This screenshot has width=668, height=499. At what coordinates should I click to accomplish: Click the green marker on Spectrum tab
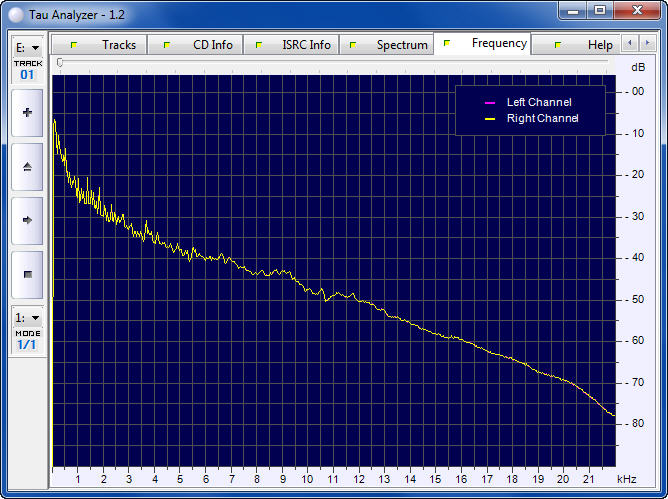click(353, 45)
